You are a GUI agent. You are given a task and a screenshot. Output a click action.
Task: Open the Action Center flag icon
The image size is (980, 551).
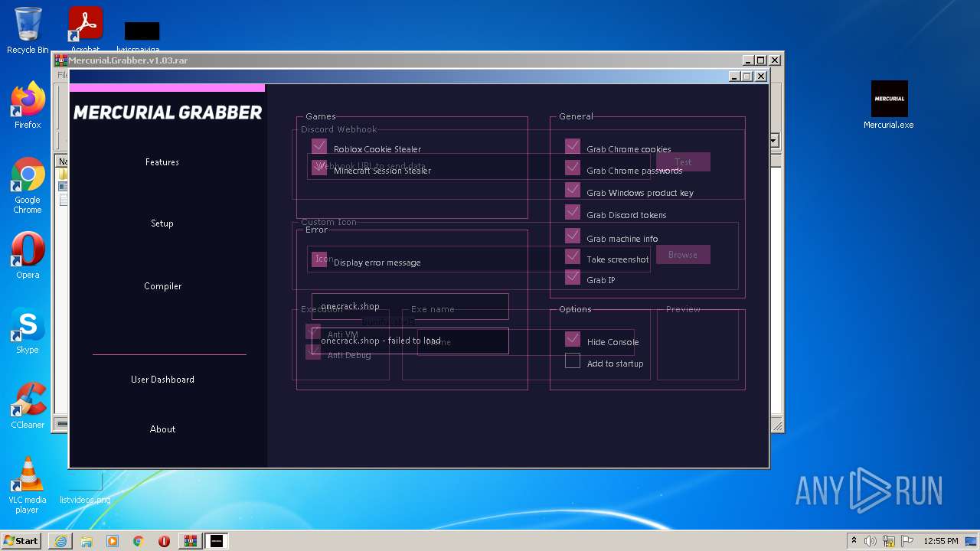click(x=906, y=541)
